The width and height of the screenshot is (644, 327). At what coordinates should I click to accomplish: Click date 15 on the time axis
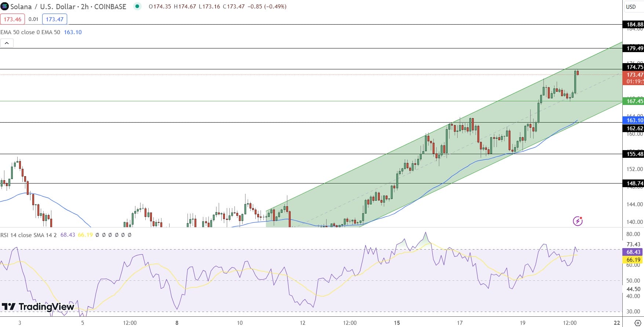pyautogui.click(x=397, y=323)
